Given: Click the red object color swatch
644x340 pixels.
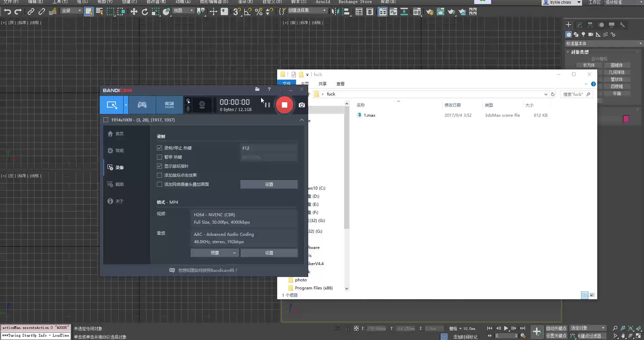Looking at the screenshot, I should click(x=626, y=119).
